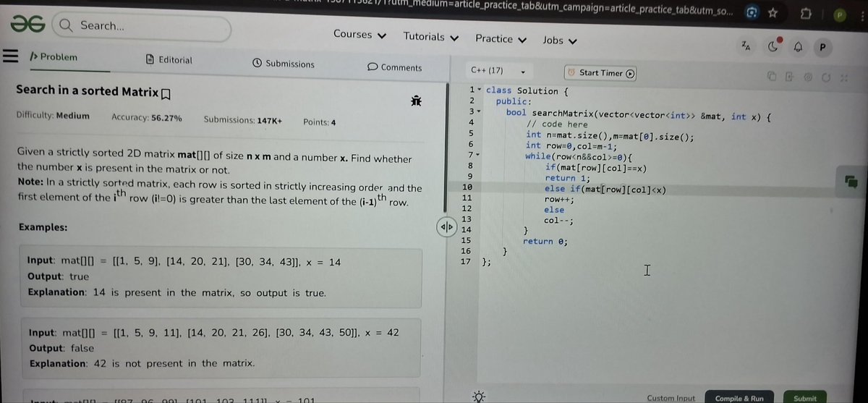
Task: Open the C++ (17) language dropdown
Action: pos(498,71)
